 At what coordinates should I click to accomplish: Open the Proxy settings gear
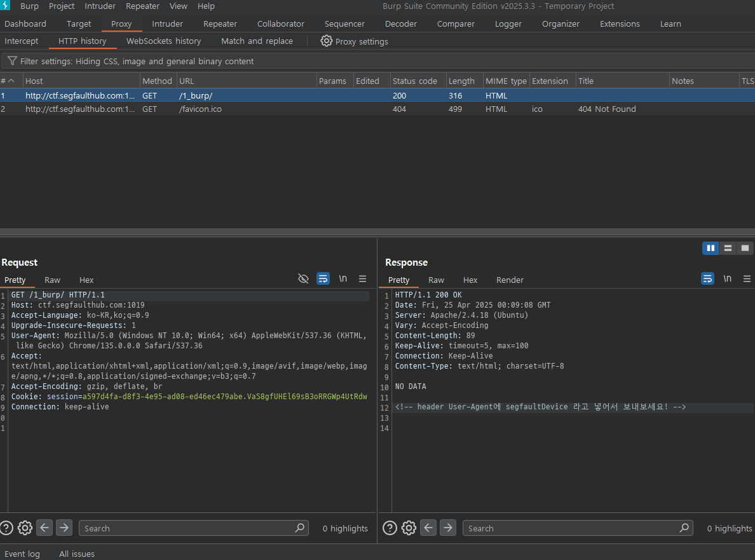point(327,41)
